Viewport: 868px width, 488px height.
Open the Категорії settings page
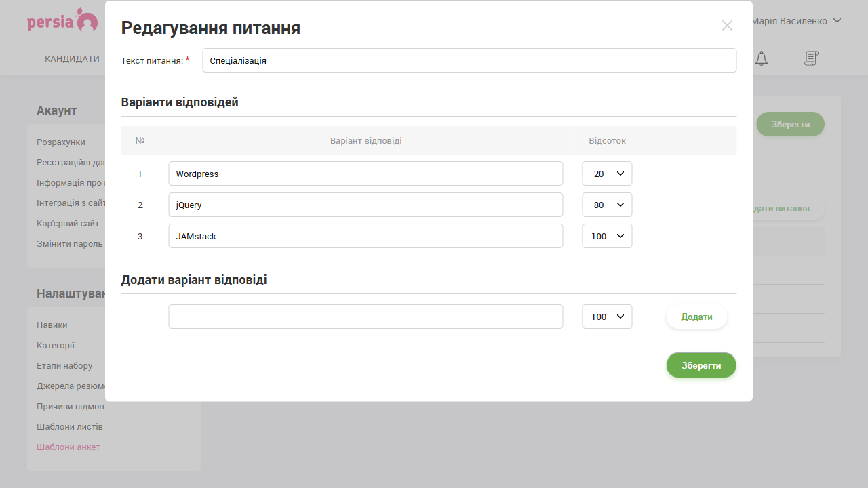click(x=55, y=345)
